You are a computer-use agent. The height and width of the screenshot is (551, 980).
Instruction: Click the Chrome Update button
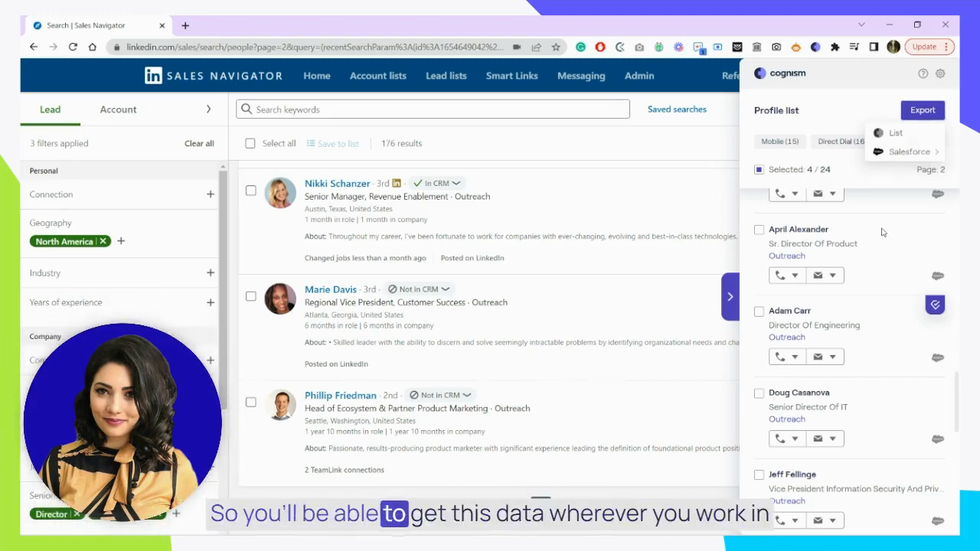pos(929,47)
